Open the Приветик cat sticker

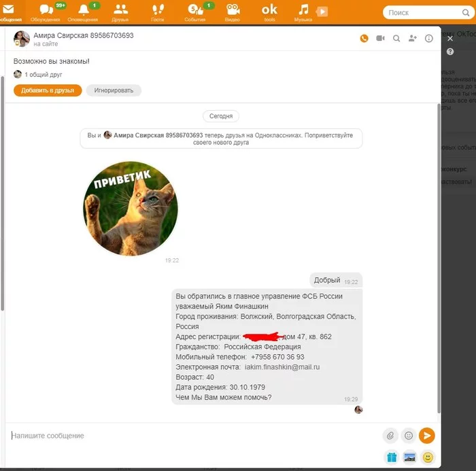131,209
